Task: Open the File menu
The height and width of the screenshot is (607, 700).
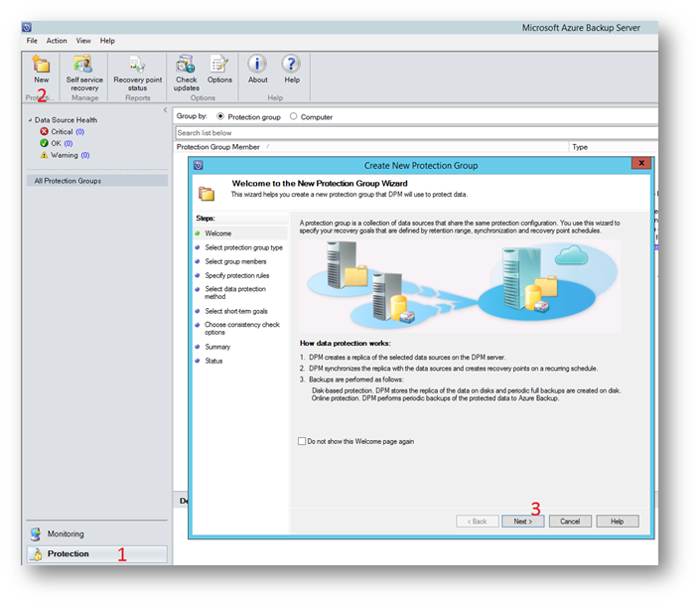Action: [32, 41]
